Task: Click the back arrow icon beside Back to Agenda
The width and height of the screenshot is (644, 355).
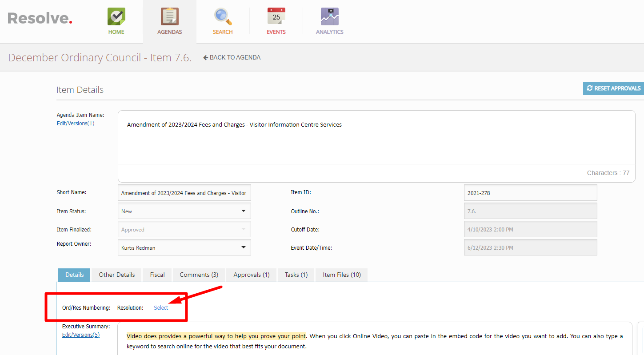Action: 206,57
